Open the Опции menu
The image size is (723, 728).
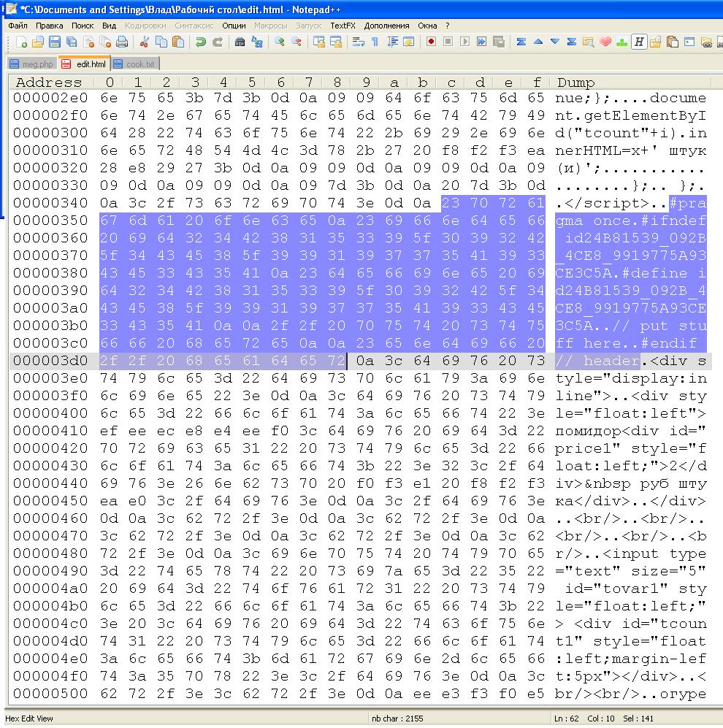(234, 26)
